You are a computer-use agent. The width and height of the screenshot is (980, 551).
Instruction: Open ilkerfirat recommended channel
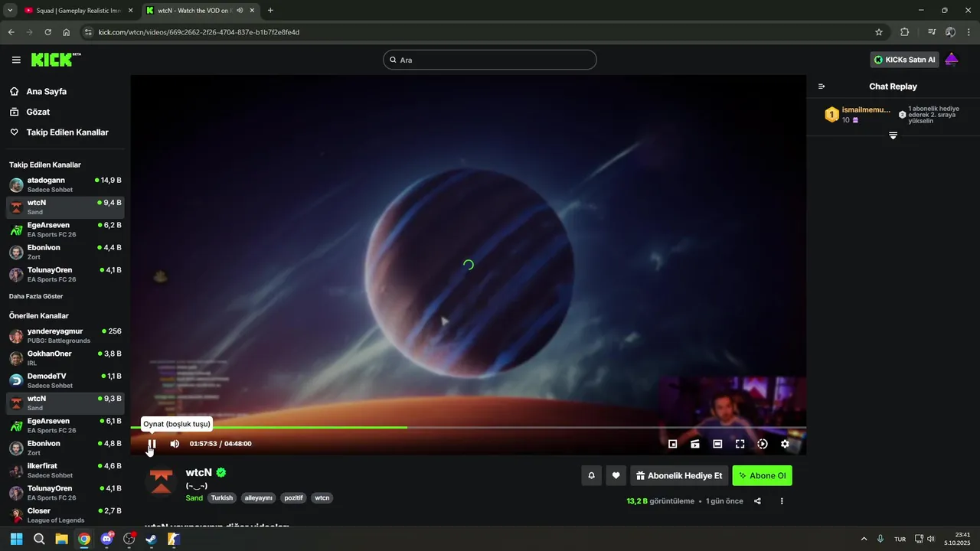point(65,470)
